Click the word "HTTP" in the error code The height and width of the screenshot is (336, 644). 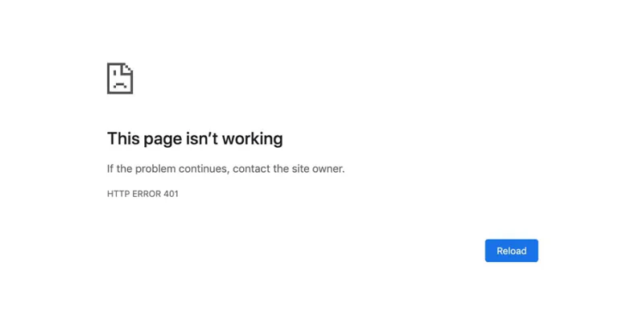(118, 194)
